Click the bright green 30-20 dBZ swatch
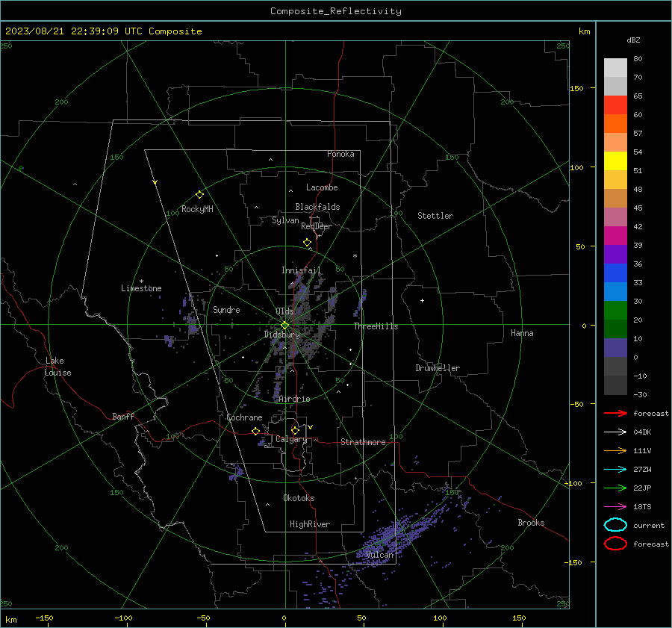Screen dimensions: 672x628 615,311
